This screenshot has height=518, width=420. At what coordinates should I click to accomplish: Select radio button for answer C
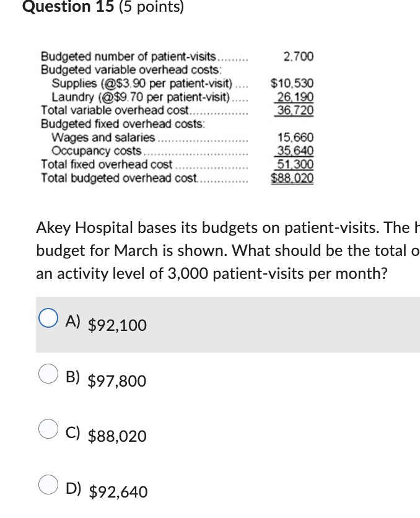[x=48, y=429]
